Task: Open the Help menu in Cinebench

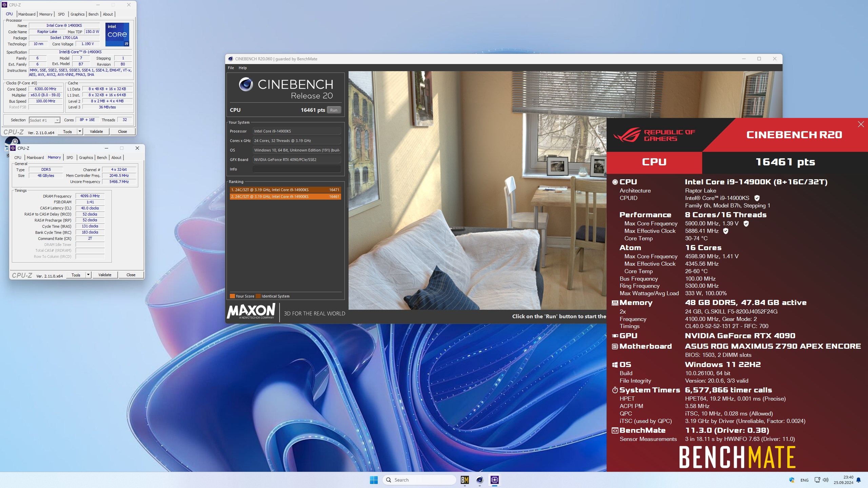Action: point(243,68)
